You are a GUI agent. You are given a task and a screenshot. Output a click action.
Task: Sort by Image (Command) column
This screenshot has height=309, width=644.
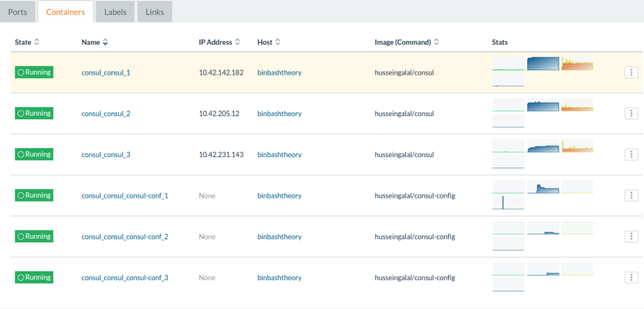point(406,42)
